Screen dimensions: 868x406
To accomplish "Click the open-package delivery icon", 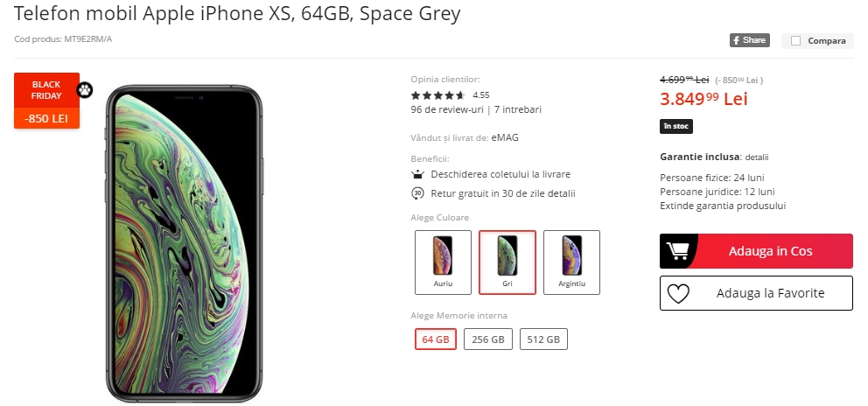I will click(x=417, y=174).
